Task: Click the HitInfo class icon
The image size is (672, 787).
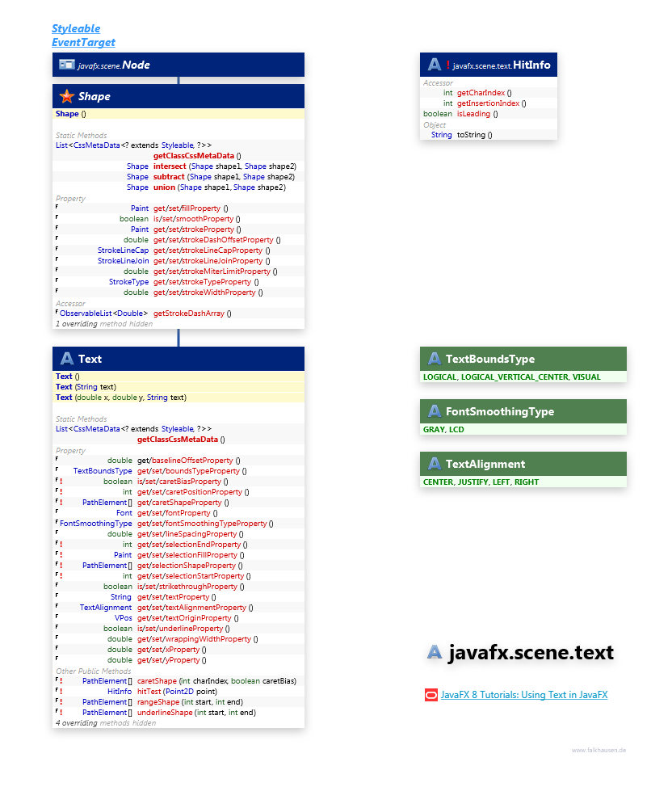Action: coord(435,65)
